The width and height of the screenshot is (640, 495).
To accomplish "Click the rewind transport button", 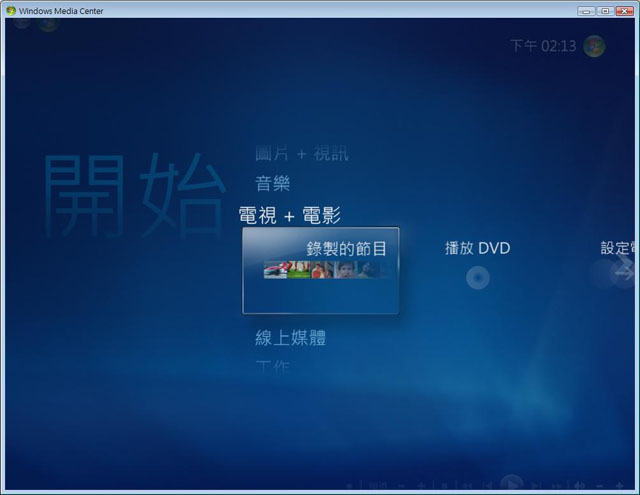I will click(x=467, y=486).
